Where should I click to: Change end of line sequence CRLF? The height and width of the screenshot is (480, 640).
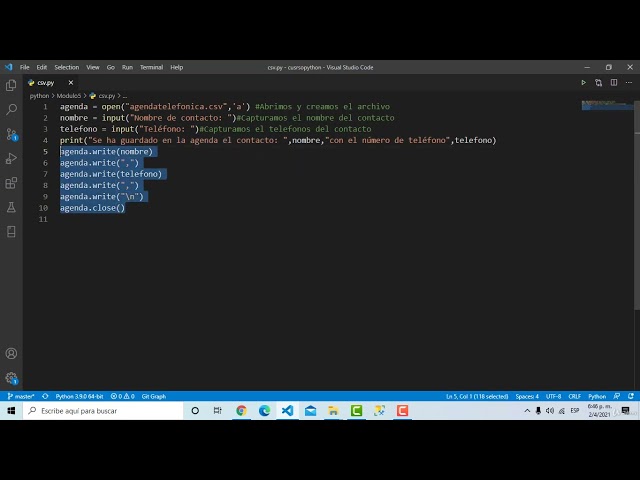click(575, 396)
